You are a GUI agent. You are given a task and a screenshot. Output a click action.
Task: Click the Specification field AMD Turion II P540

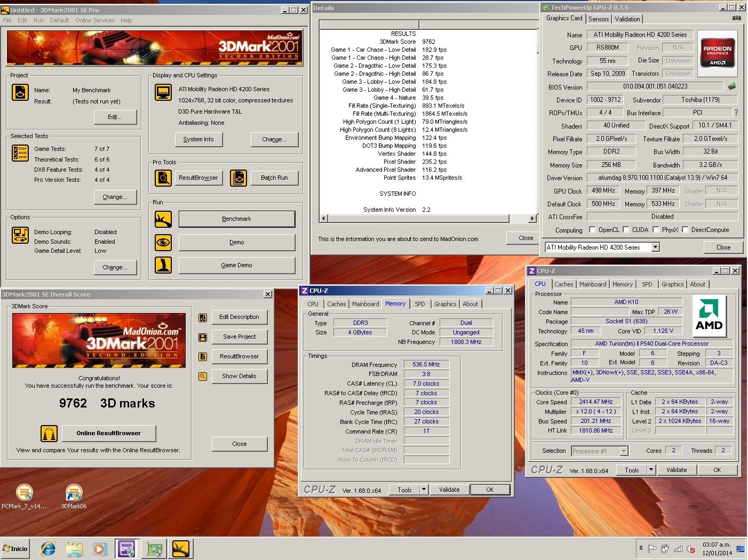click(651, 344)
